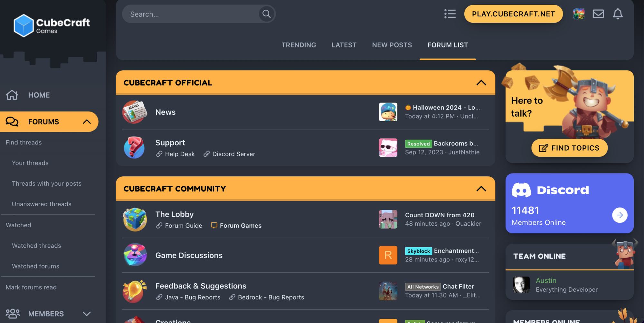This screenshot has height=323, width=644.
Task: Open The Lobby forum title
Action: [175, 214]
